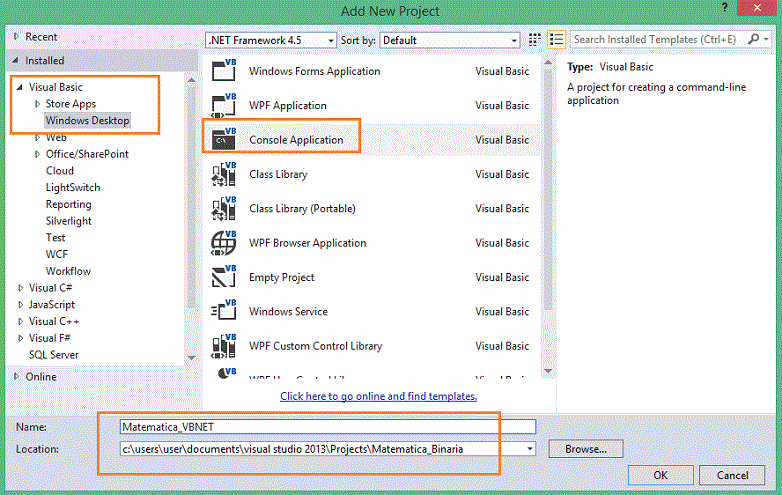The image size is (782, 495).
Task: Click the Class Library (Portable) template icon
Action: (224, 208)
